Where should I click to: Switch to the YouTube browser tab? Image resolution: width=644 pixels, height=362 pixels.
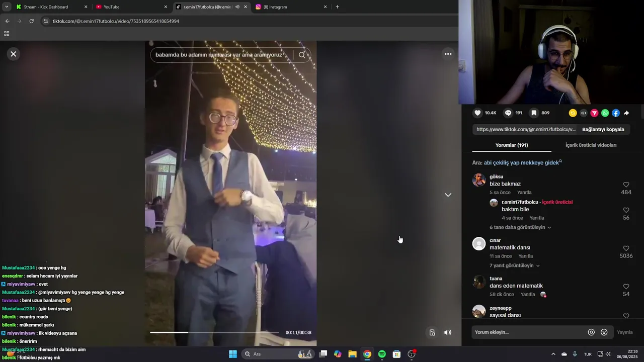pyautogui.click(x=131, y=7)
